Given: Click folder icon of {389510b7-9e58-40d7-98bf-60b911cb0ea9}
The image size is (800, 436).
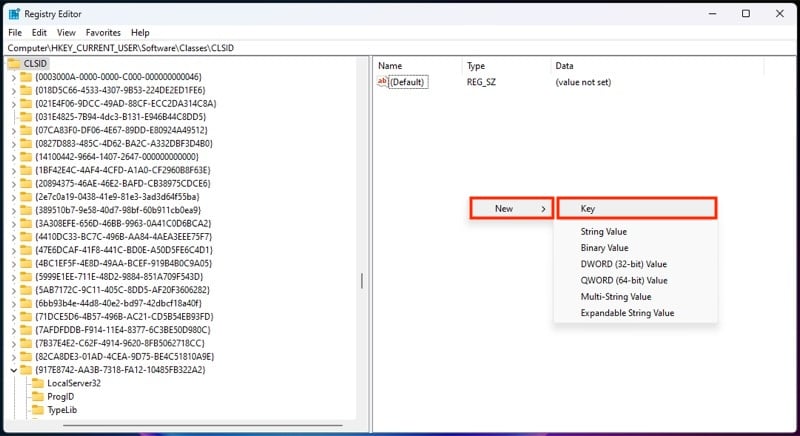Looking at the screenshot, I should pos(26,210).
